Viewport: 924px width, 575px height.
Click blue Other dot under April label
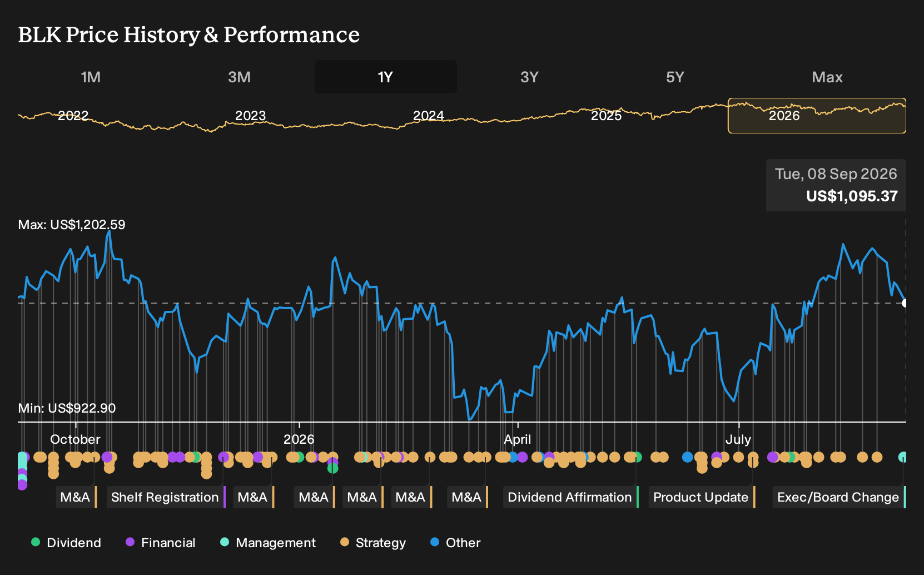point(513,457)
